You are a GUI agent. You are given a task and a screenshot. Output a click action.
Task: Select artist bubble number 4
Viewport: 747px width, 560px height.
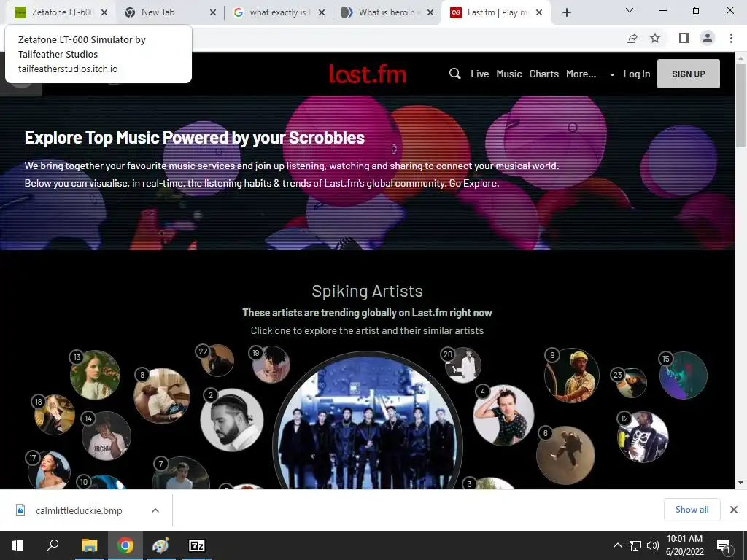pos(503,415)
